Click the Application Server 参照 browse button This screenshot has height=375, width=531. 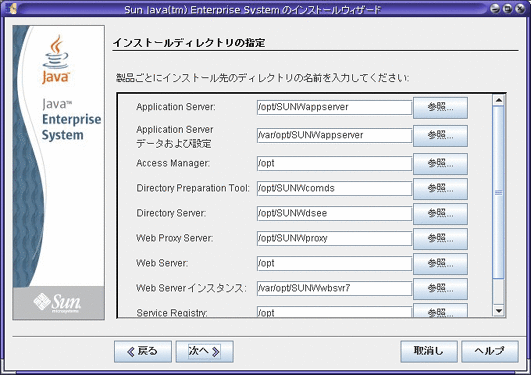[x=440, y=108]
